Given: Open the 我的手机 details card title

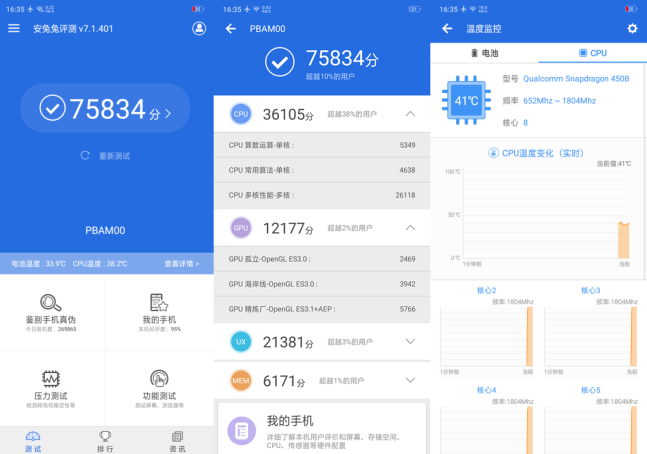Looking at the screenshot, I should coord(290,421).
